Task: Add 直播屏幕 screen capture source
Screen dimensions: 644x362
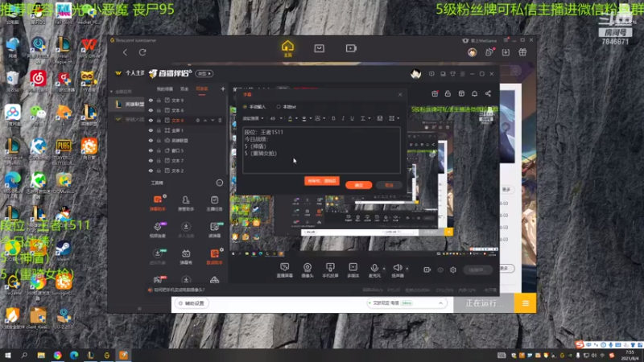Action: tap(284, 270)
